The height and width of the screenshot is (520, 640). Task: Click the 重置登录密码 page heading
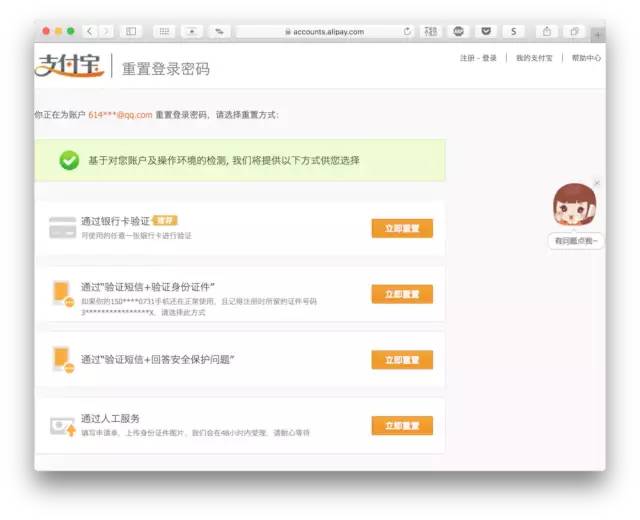click(x=166, y=69)
